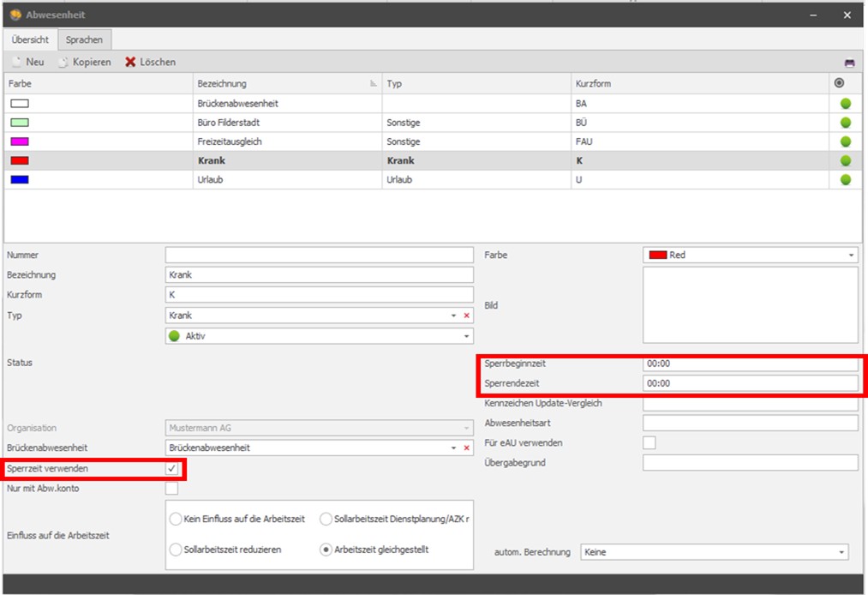Click light green swatch of Büro Filderstadt

coord(20,123)
